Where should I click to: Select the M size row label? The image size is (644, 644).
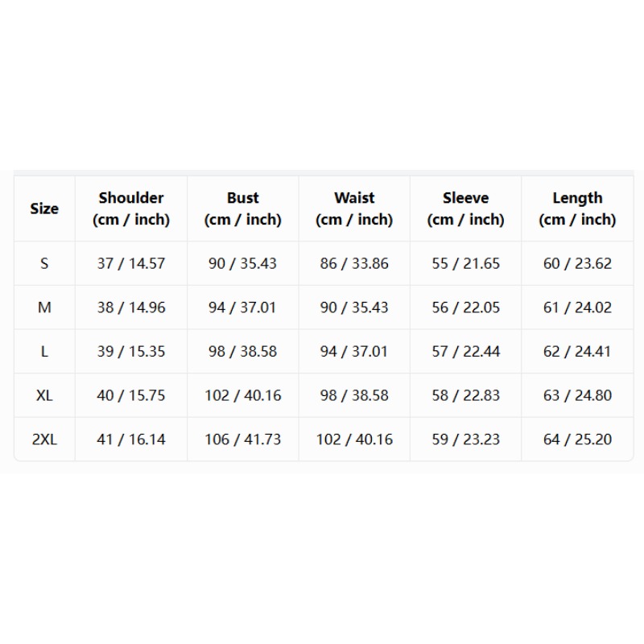(x=44, y=308)
